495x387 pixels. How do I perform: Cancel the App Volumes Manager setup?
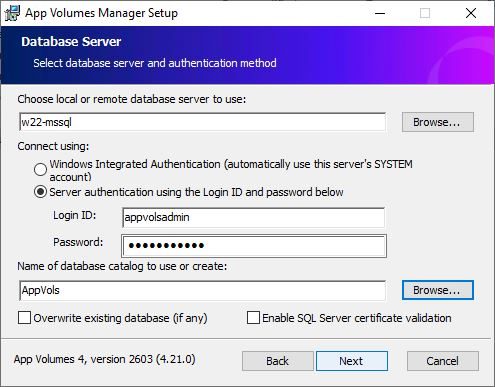(443, 361)
